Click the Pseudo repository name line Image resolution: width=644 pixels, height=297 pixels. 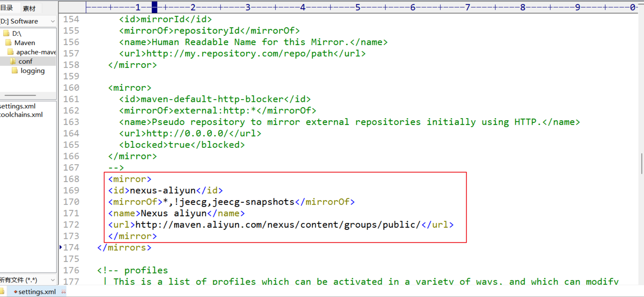(349, 122)
